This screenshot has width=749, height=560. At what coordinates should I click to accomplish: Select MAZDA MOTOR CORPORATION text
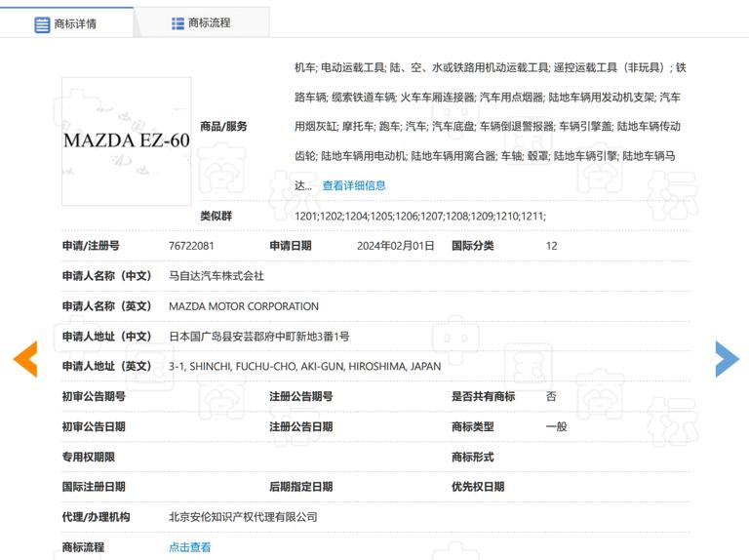[x=244, y=306]
